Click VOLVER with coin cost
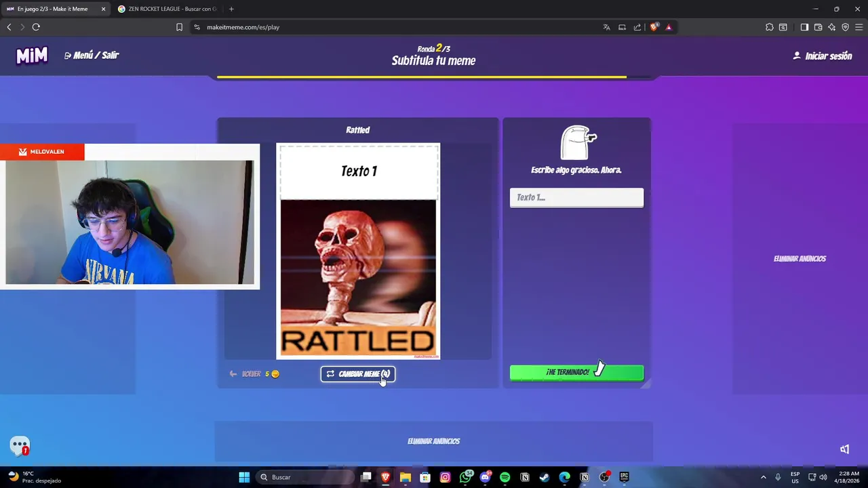The height and width of the screenshot is (488, 868). click(x=254, y=374)
